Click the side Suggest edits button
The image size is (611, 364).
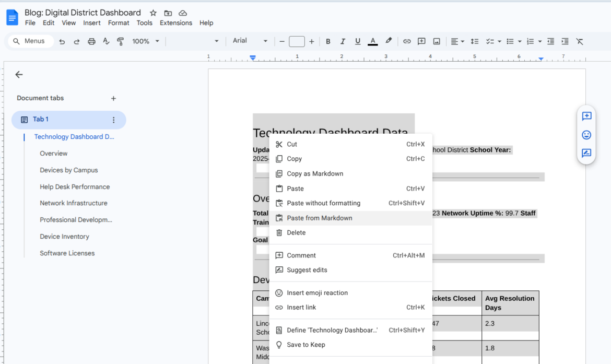[586, 153]
